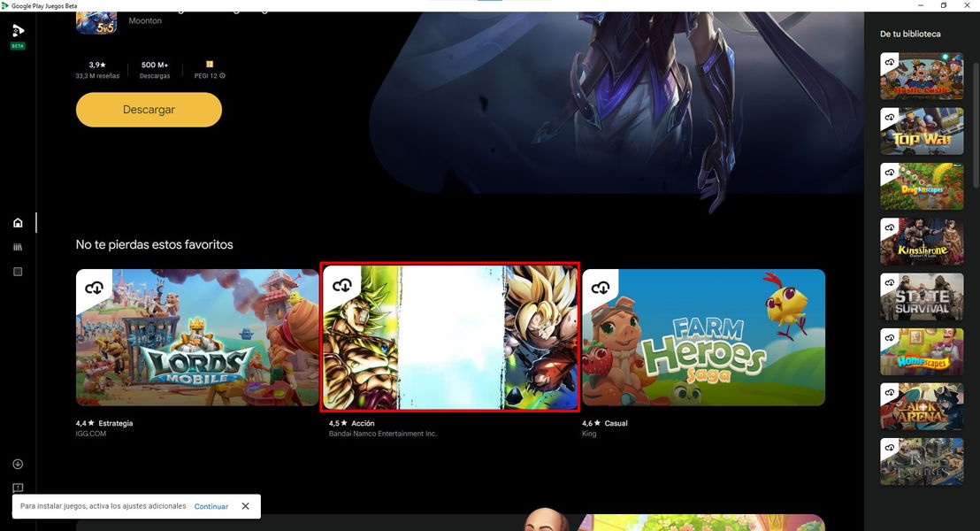
Task: Click the cloud download icon on Farm Heroes Saga
Action: [601, 288]
